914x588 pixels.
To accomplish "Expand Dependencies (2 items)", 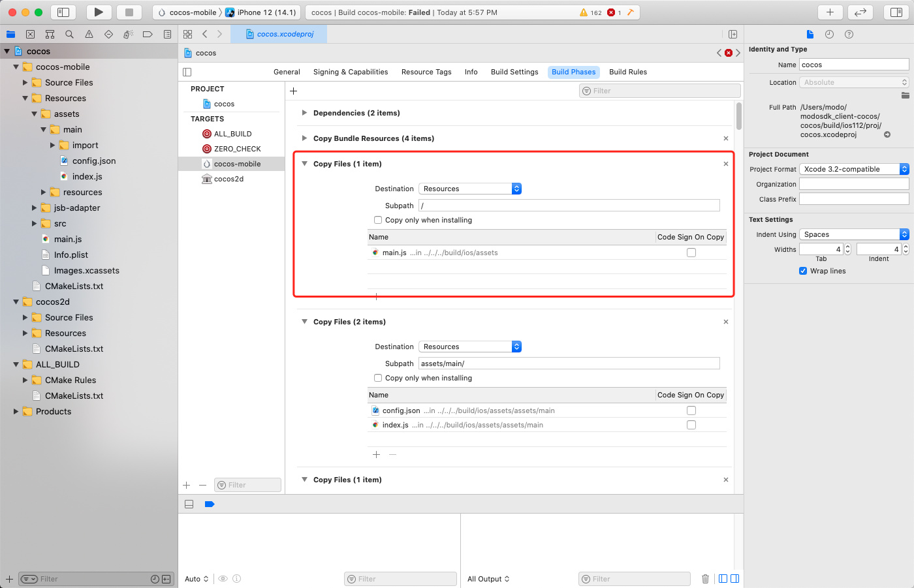I will (304, 113).
